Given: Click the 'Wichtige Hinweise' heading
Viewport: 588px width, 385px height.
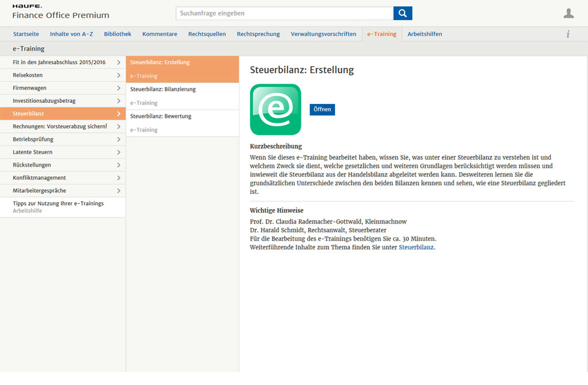Looking at the screenshot, I should [x=276, y=210].
